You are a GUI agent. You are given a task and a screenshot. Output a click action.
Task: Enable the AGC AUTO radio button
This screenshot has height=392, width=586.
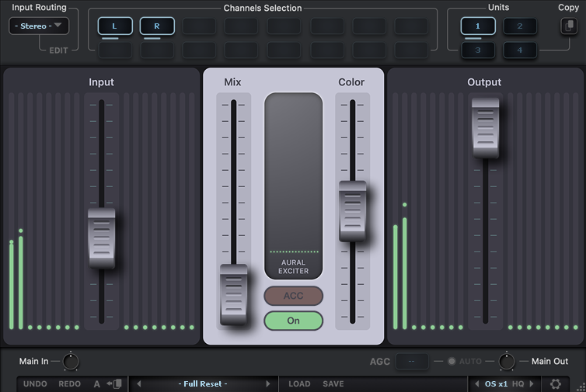coord(452,362)
